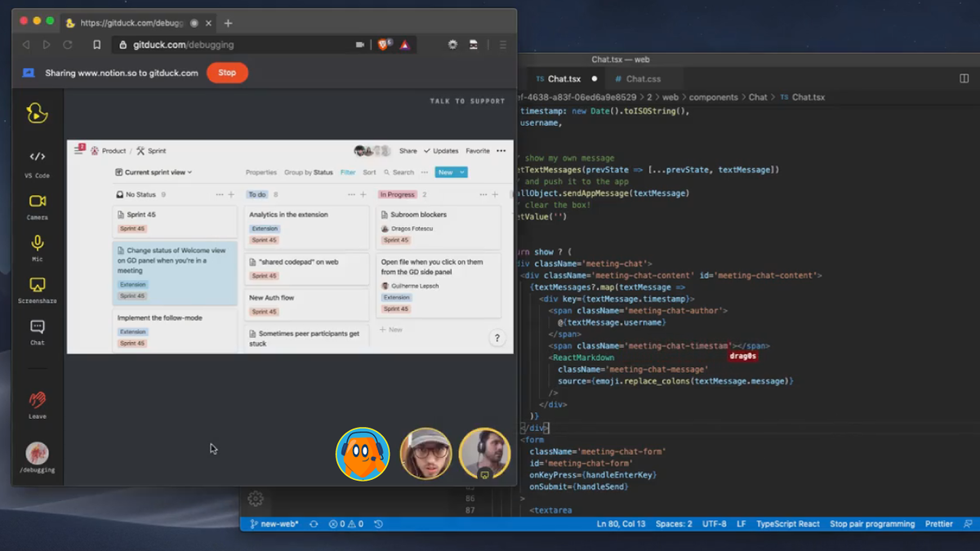Open the Subroom blockers card

pyautogui.click(x=439, y=226)
